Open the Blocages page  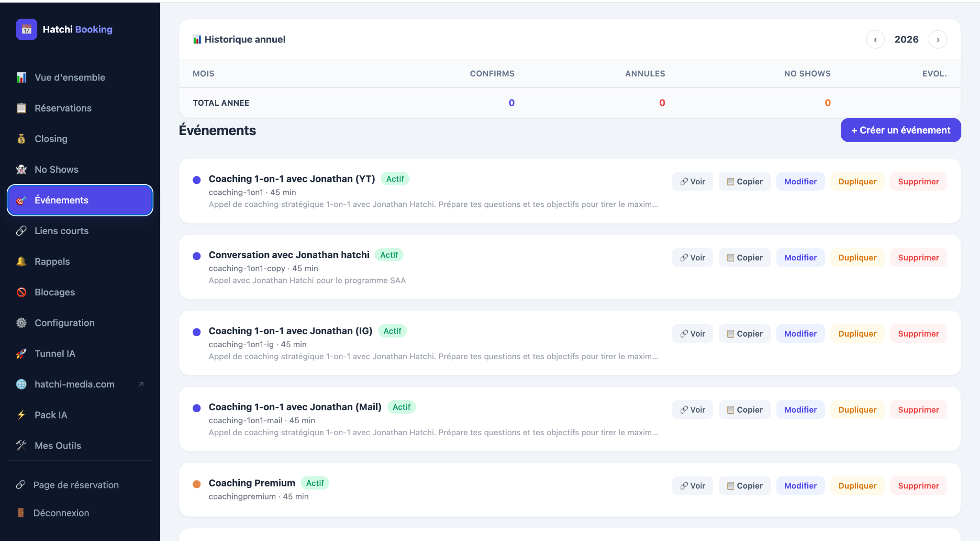click(80, 292)
